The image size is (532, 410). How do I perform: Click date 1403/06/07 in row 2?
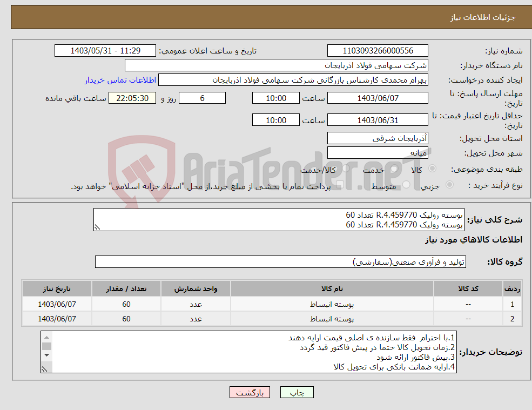pos(57,319)
